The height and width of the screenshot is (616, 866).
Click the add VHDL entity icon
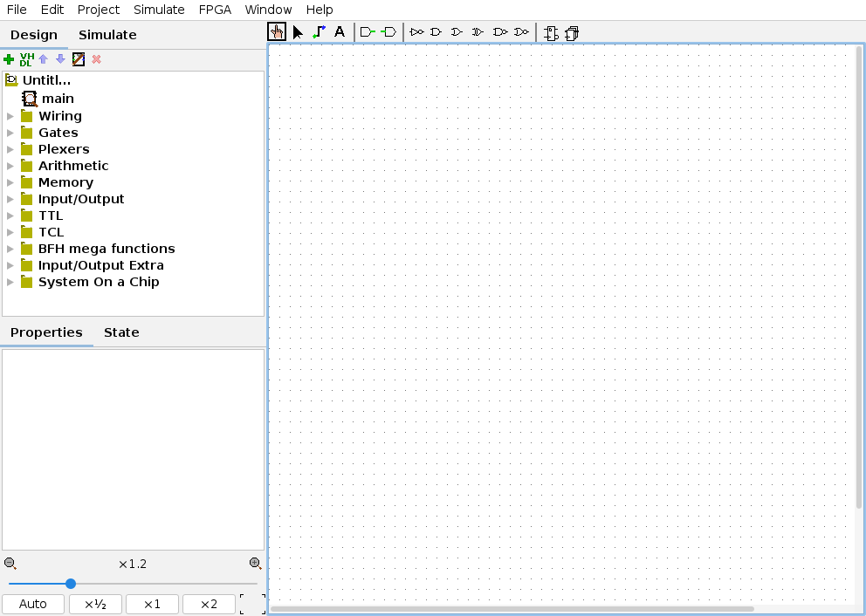pos(25,59)
